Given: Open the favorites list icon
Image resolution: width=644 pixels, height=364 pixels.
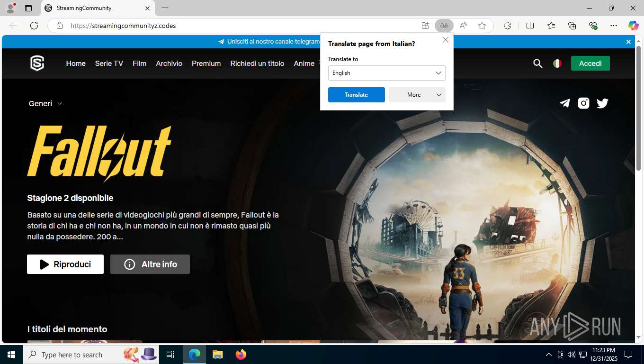Looking at the screenshot, I should pos(551,26).
